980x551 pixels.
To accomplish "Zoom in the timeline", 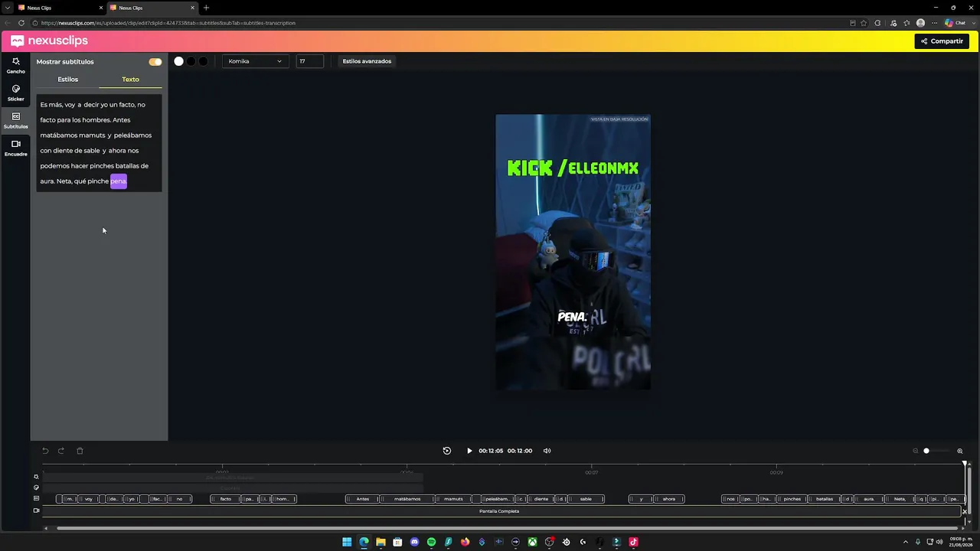I will pos(960,451).
